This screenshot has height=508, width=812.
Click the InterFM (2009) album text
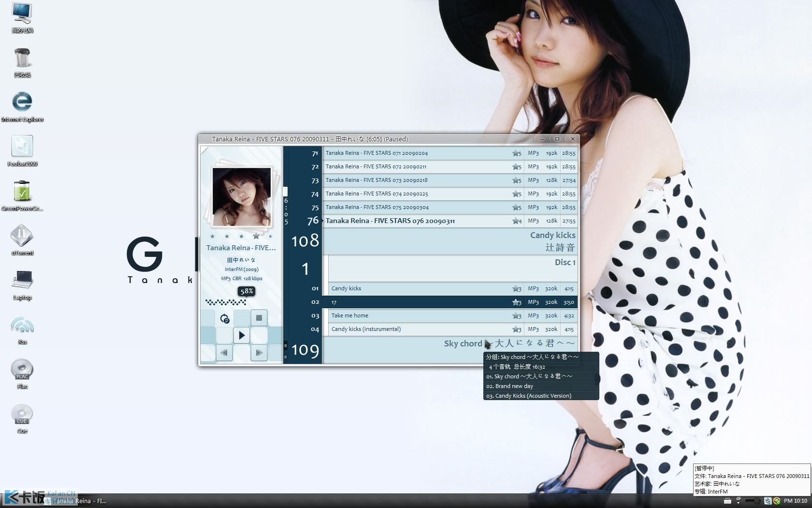pyautogui.click(x=241, y=269)
